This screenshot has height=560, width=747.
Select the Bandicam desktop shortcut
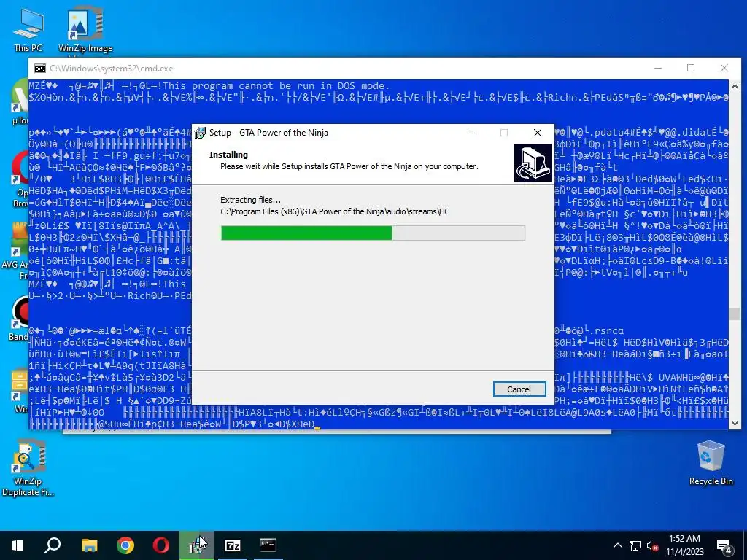pyautogui.click(x=18, y=318)
